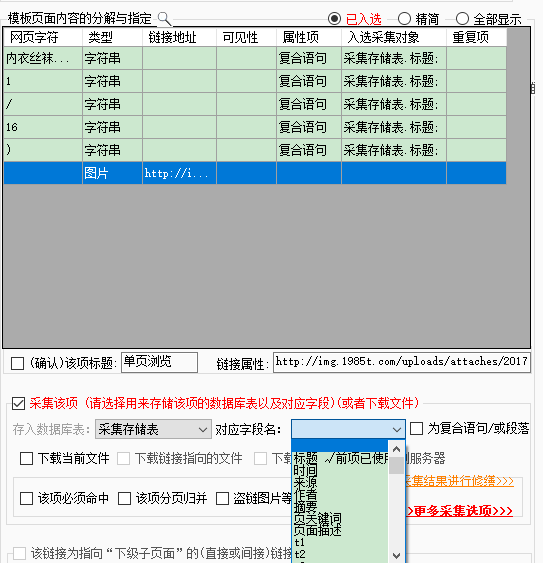Open the 更多采集选项 link

[x=460, y=511]
